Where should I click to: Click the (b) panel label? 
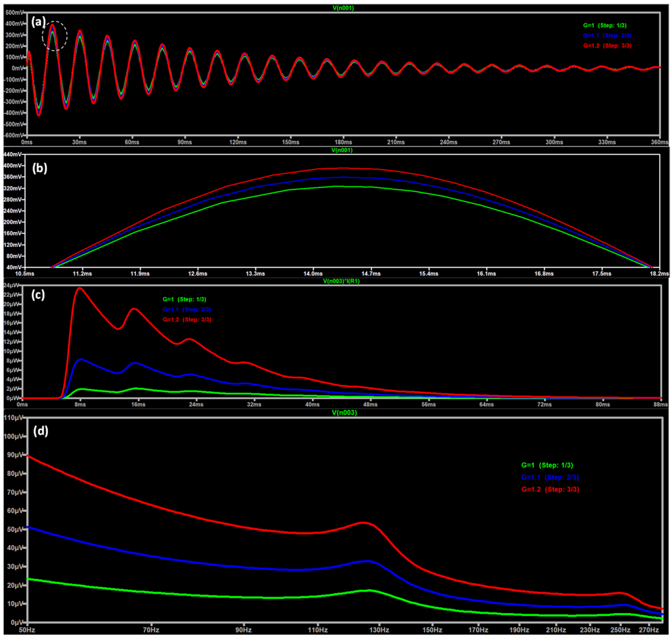(x=40, y=168)
